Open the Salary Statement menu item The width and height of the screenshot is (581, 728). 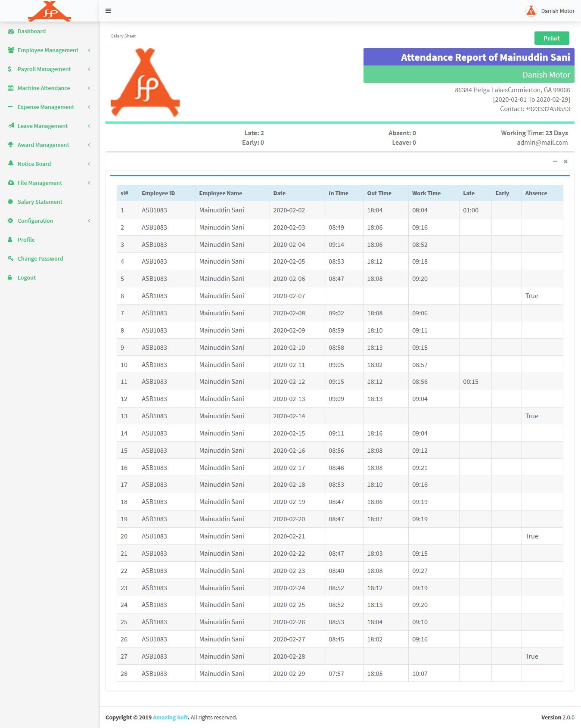pyautogui.click(x=50, y=202)
